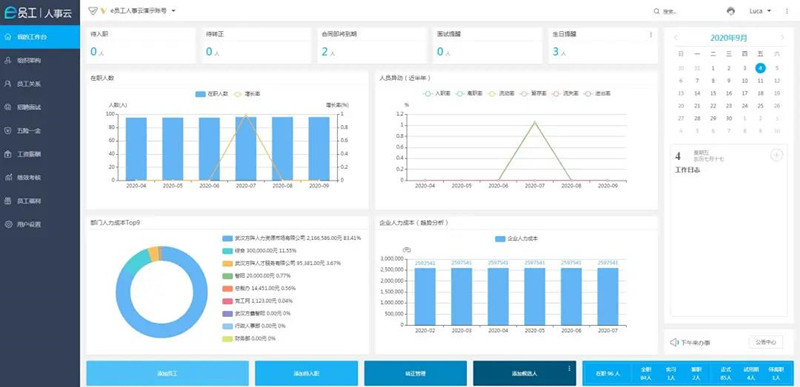Go to next month in the calendar

coord(782,38)
